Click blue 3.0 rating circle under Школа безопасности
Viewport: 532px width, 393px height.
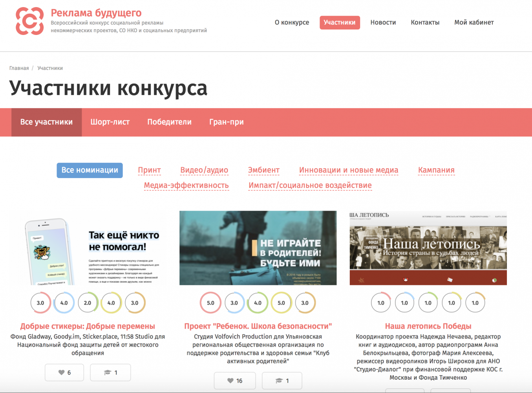[234, 303]
